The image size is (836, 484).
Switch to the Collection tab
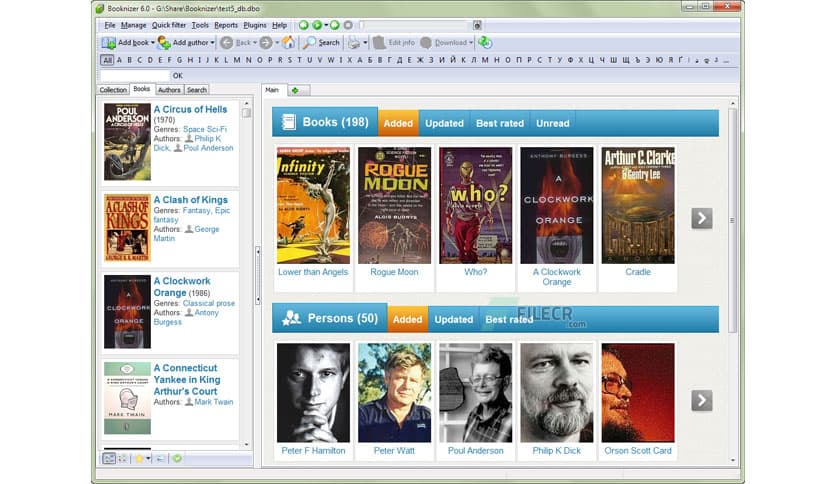coord(113,90)
